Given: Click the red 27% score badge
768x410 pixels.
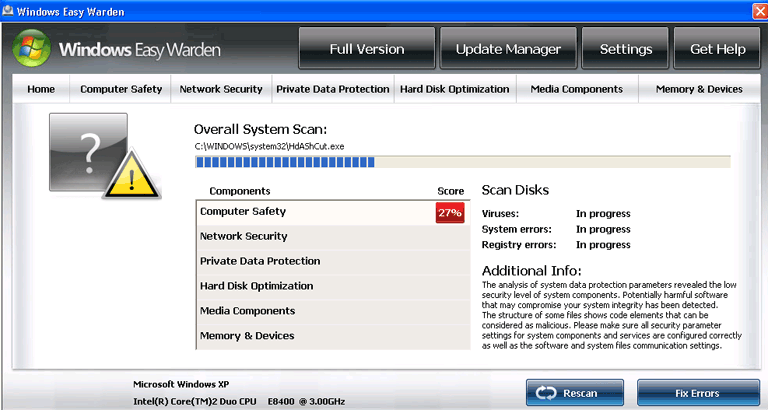Looking at the screenshot, I should pos(449,212).
